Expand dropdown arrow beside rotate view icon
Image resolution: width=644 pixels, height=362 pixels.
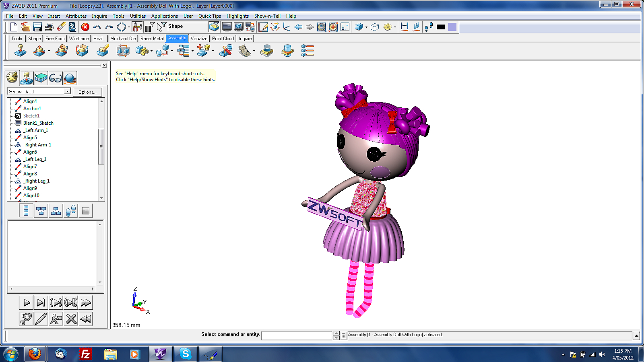(x=129, y=27)
